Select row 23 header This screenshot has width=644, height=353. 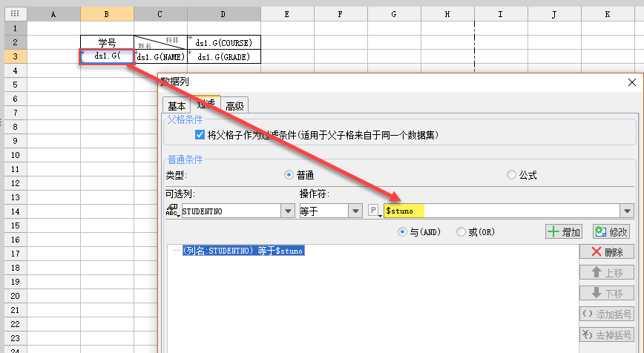tap(15, 338)
